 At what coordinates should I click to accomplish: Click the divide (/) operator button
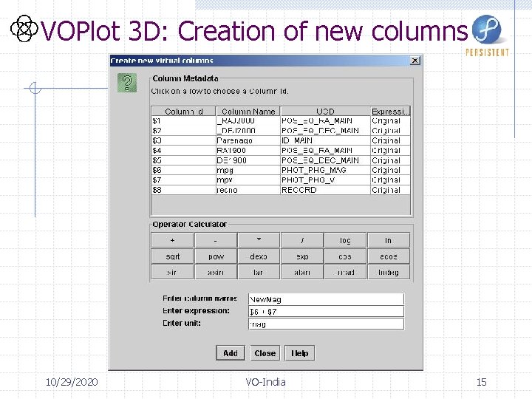tap(302, 240)
